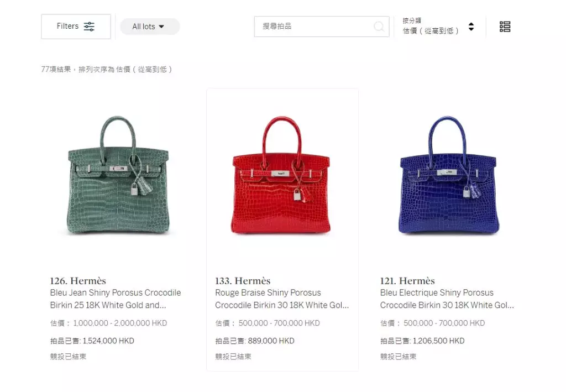Viewport: 566px width, 392px height.
Task: Click the magnifier search icon
Action: (379, 27)
